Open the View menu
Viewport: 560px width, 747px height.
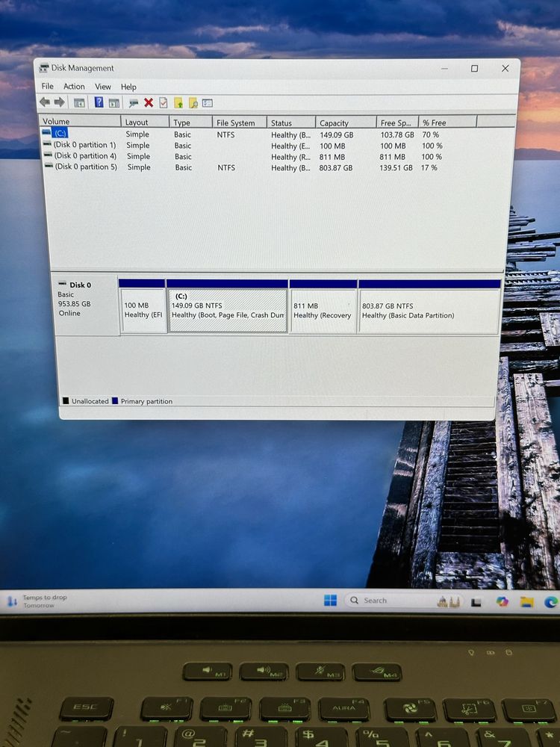click(103, 87)
